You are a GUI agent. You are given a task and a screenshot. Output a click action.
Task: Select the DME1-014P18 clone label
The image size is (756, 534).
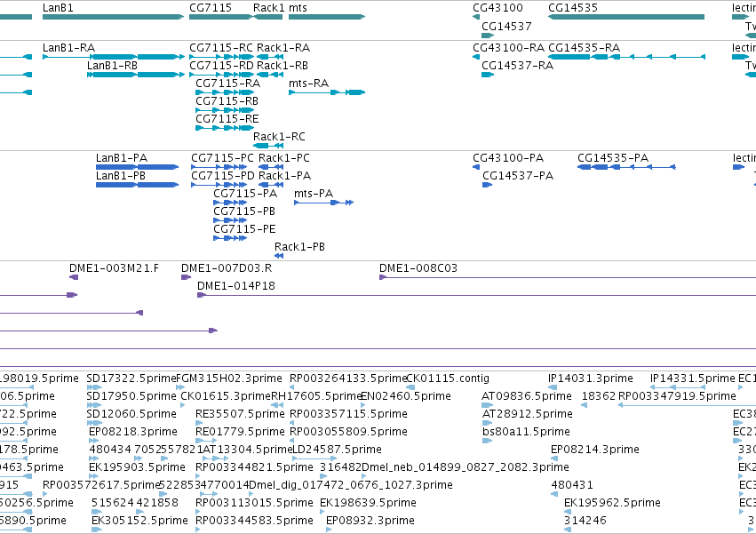236,286
